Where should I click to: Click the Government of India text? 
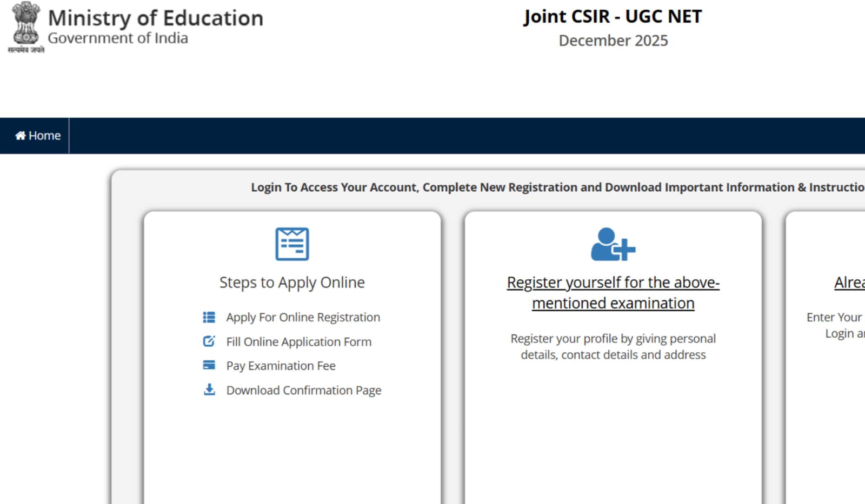(118, 38)
